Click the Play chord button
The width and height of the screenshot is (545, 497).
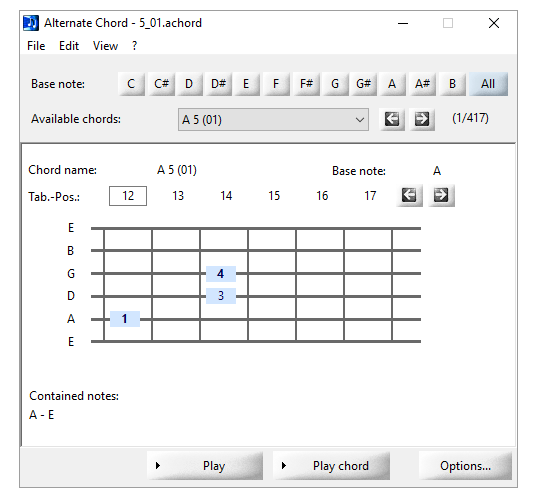tap(331, 466)
